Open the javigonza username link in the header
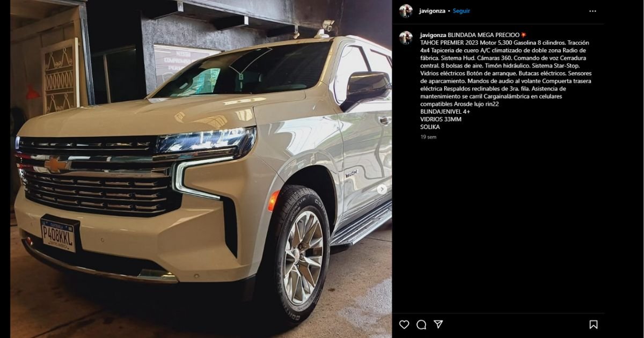 [x=431, y=11]
